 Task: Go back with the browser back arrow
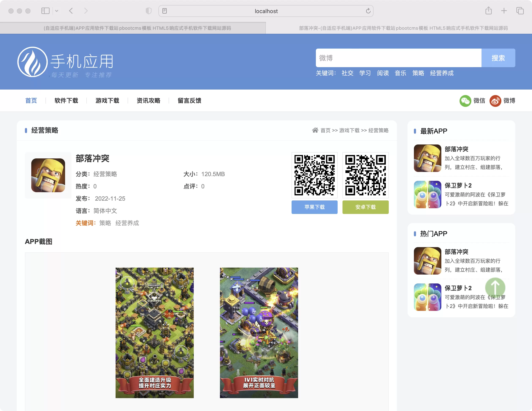click(71, 11)
